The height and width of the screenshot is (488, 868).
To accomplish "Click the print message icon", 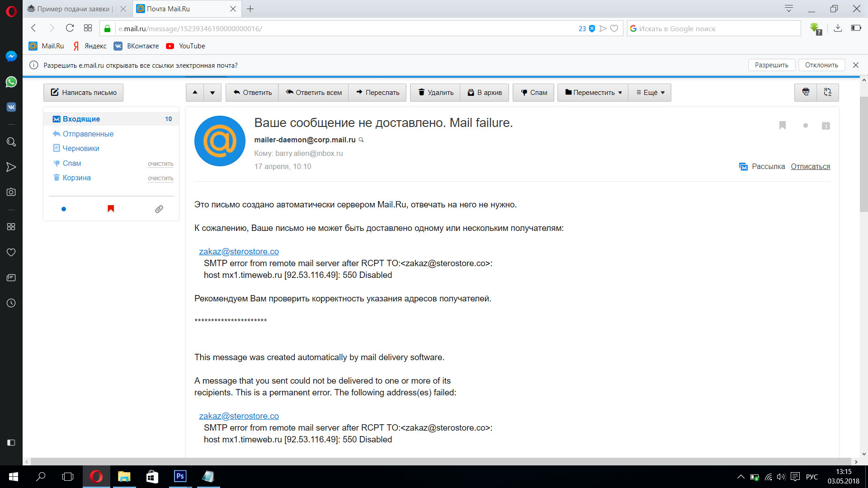I will click(806, 92).
